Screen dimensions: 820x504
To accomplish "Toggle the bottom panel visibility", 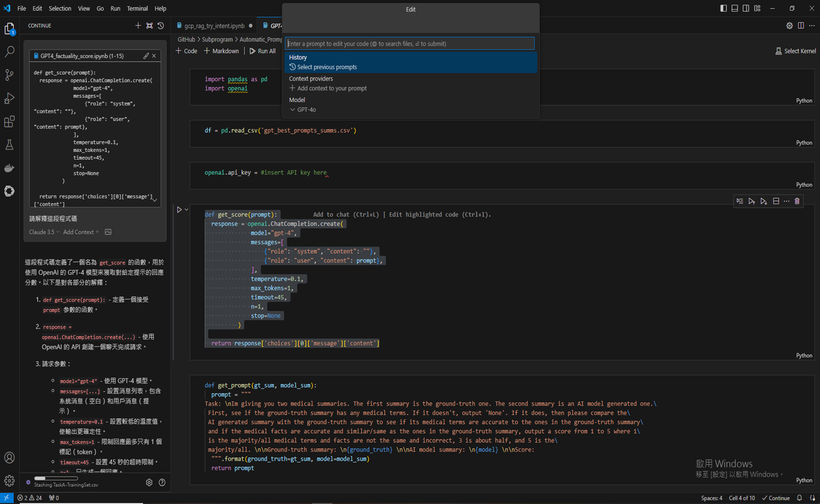I will [734, 8].
